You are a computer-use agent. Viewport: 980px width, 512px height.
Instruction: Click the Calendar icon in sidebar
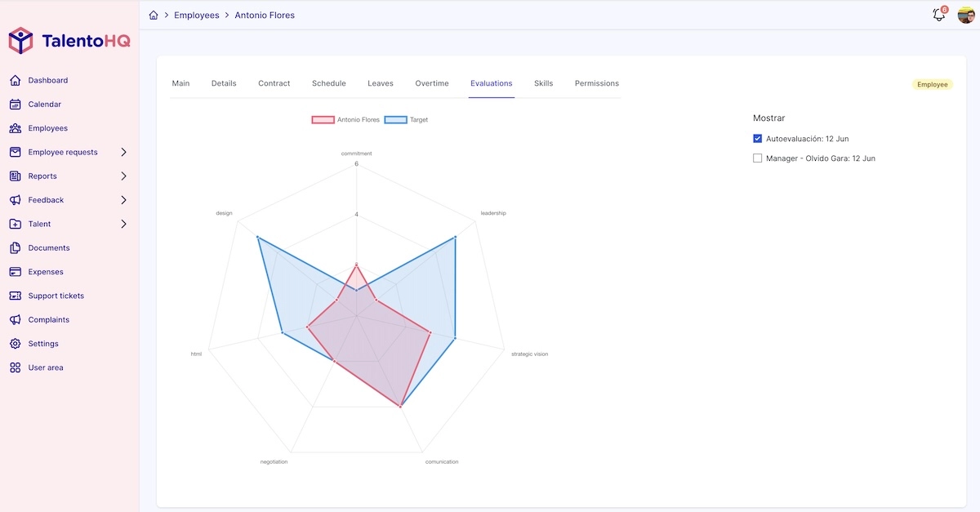tap(15, 105)
